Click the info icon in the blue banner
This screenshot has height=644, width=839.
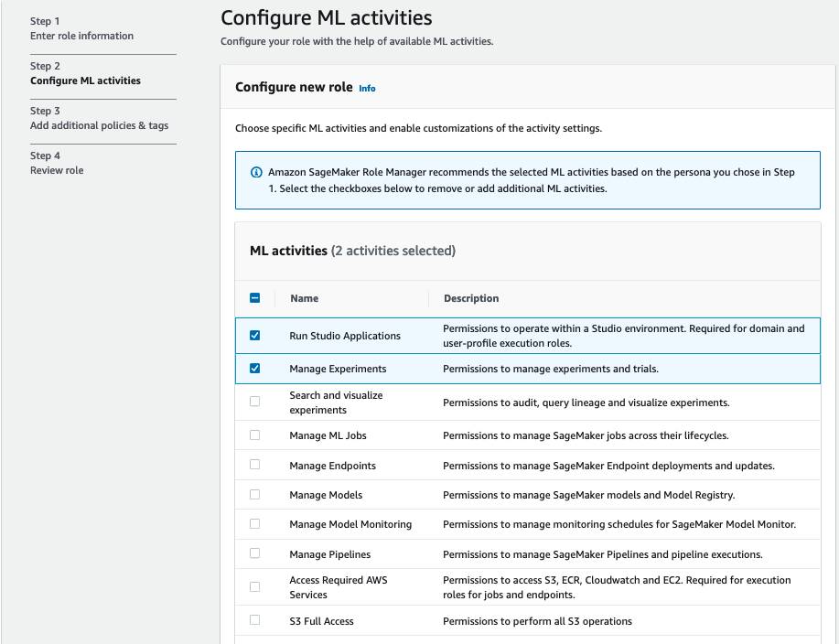[x=256, y=172]
